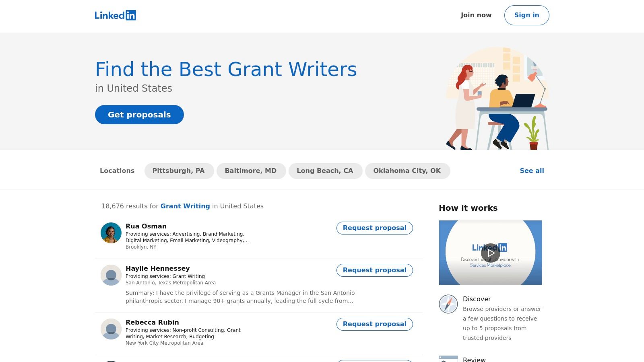Click Join now
Viewport: 644px width, 362px height.
[x=476, y=15]
